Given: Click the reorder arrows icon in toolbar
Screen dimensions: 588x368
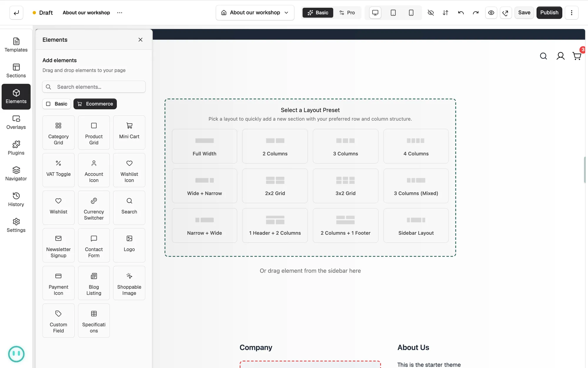Looking at the screenshot, I should pos(445,13).
